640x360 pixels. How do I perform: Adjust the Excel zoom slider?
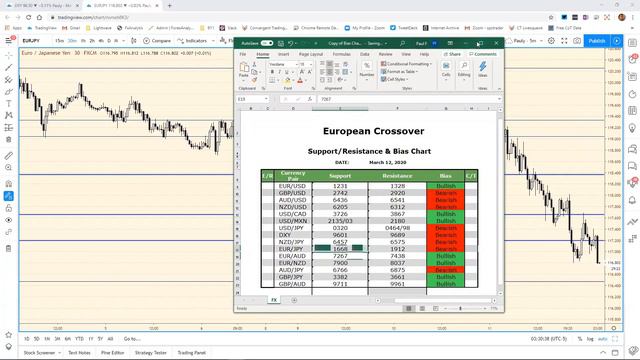click(x=460, y=309)
